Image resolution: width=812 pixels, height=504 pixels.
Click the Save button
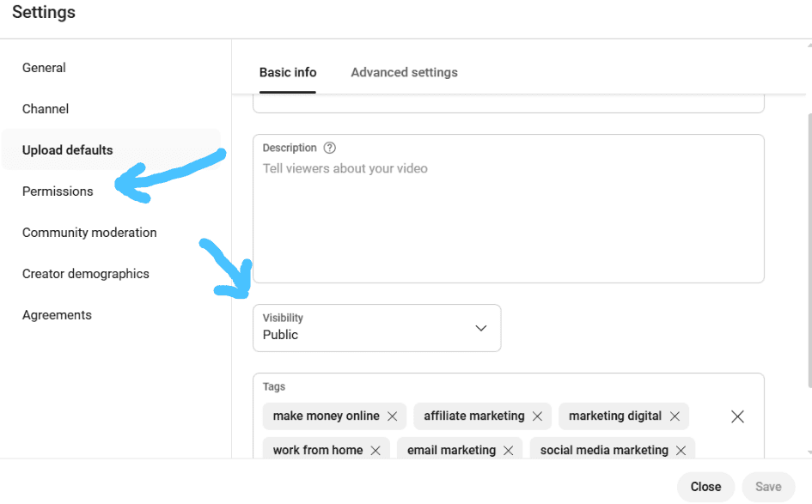tap(768, 487)
